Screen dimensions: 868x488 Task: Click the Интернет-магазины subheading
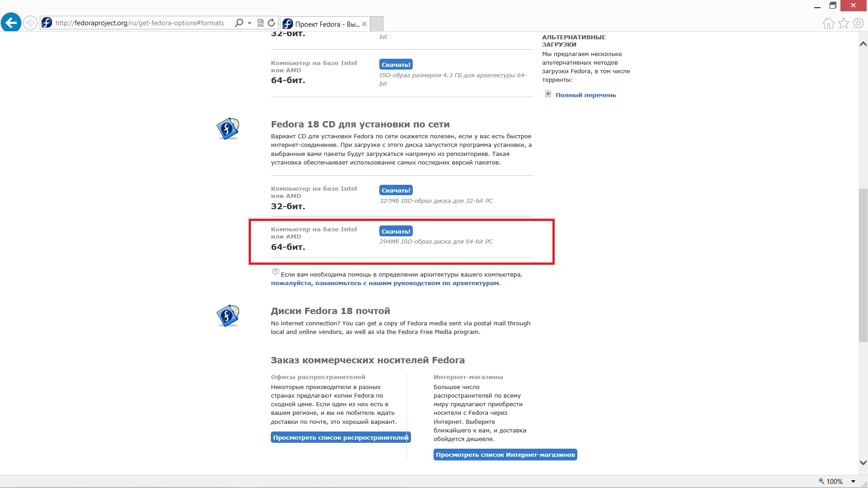coord(468,377)
